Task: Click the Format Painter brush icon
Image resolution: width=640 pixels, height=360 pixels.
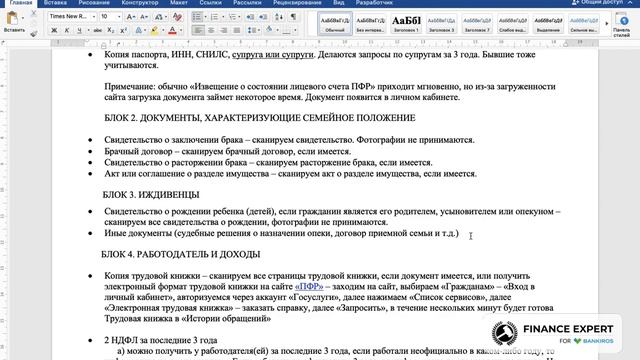Action: pos(33,33)
